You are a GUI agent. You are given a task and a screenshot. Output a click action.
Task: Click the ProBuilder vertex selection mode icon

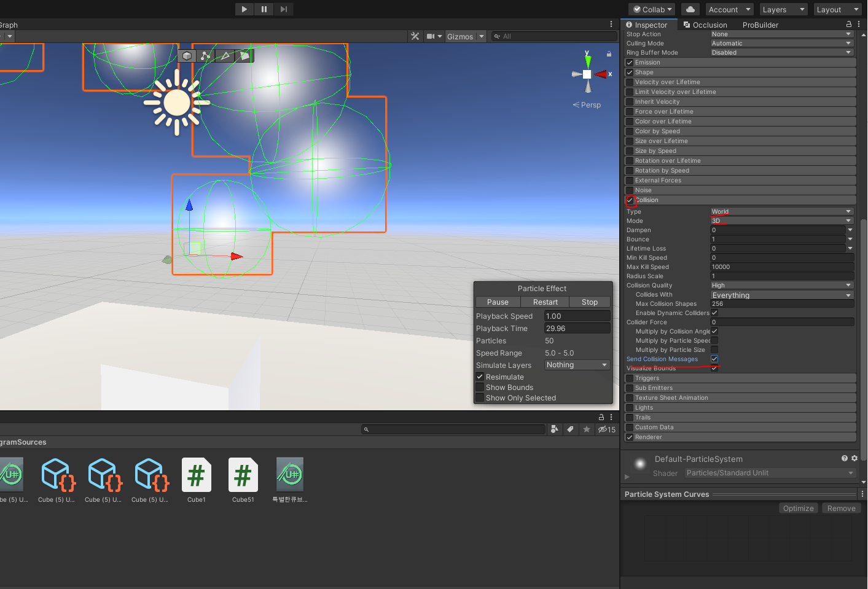pyautogui.click(x=206, y=56)
